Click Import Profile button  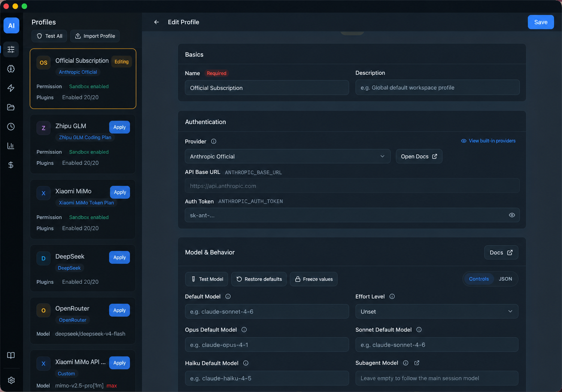pyautogui.click(x=95, y=36)
